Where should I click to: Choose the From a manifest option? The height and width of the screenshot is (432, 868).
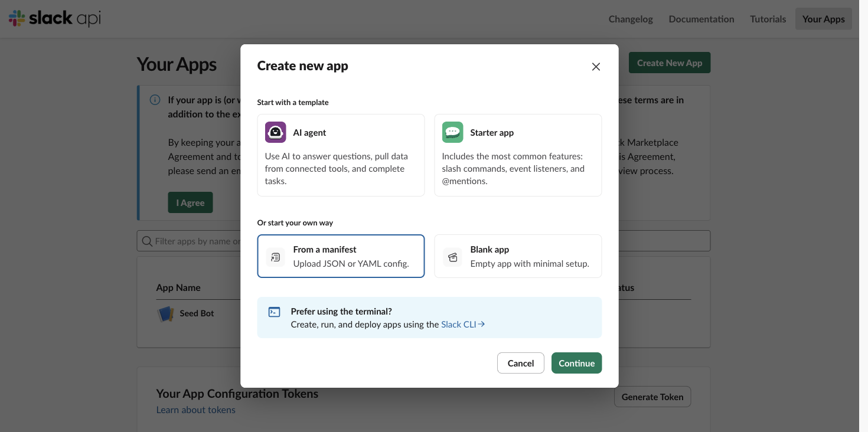(341, 256)
